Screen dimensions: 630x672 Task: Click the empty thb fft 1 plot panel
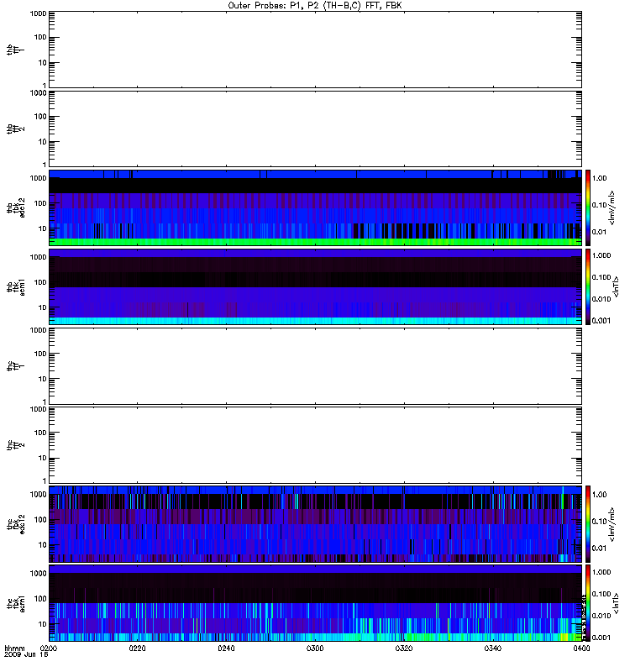pos(315,50)
